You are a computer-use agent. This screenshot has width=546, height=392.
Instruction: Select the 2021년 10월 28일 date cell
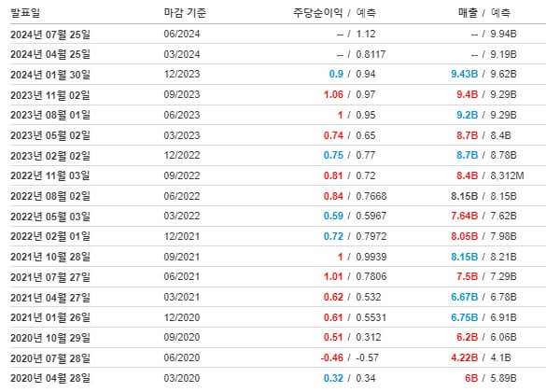tap(50, 257)
